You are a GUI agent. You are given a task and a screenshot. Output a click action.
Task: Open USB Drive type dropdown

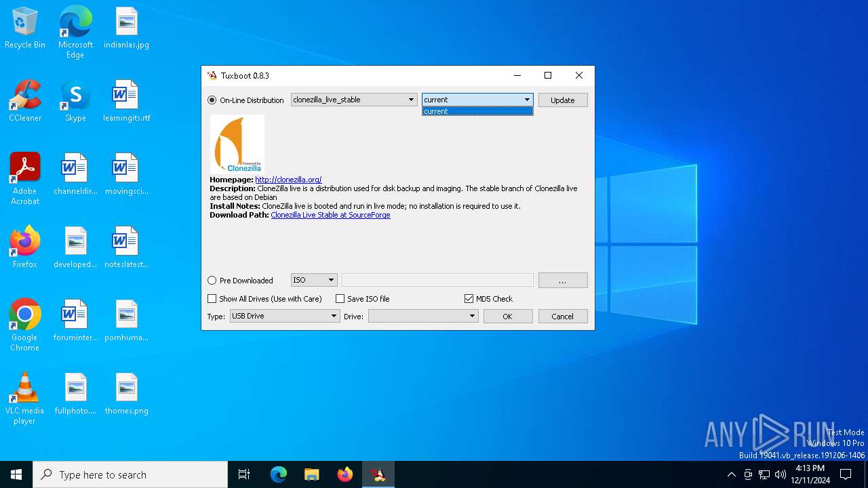coord(285,316)
